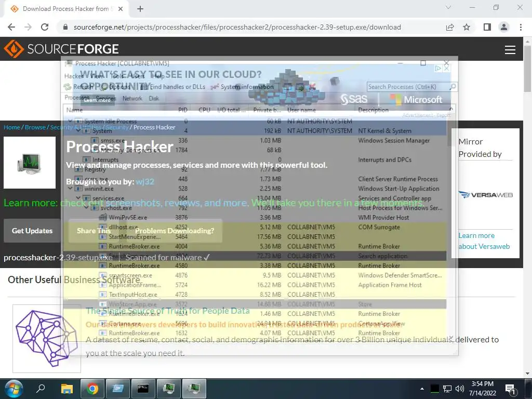Collapse the svchost.exe tree node
This screenshot has height=399, width=532.
pos(87,208)
